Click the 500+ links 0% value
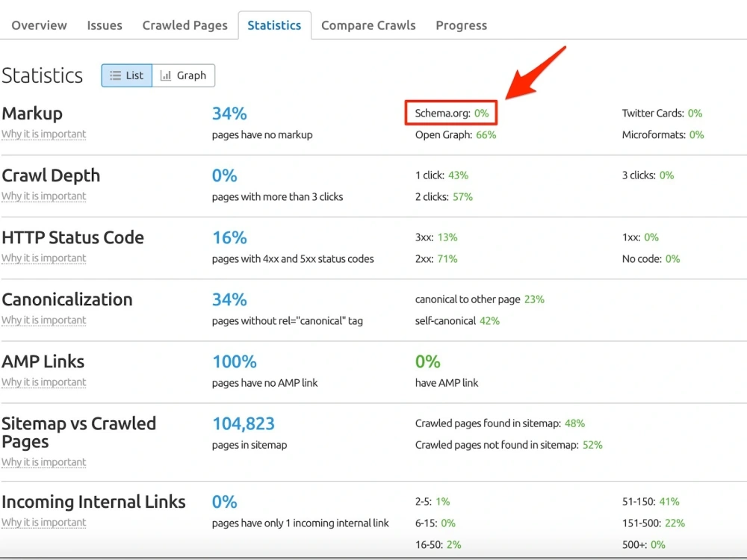The width and height of the screenshot is (747, 560). (658, 544)
